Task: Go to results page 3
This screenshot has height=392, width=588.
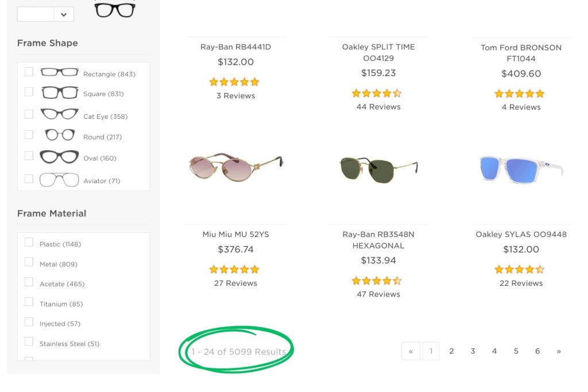Action: [x=473, y=351]
